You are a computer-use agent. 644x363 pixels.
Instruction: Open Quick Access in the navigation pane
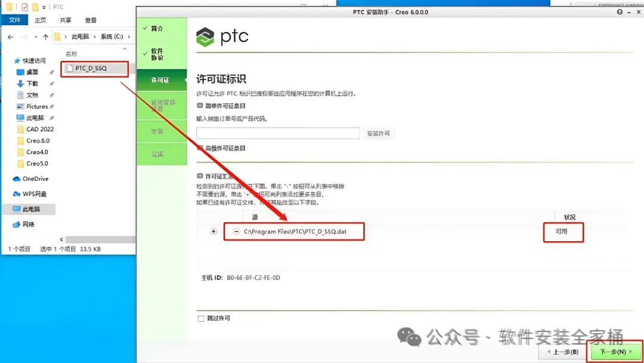30,61
